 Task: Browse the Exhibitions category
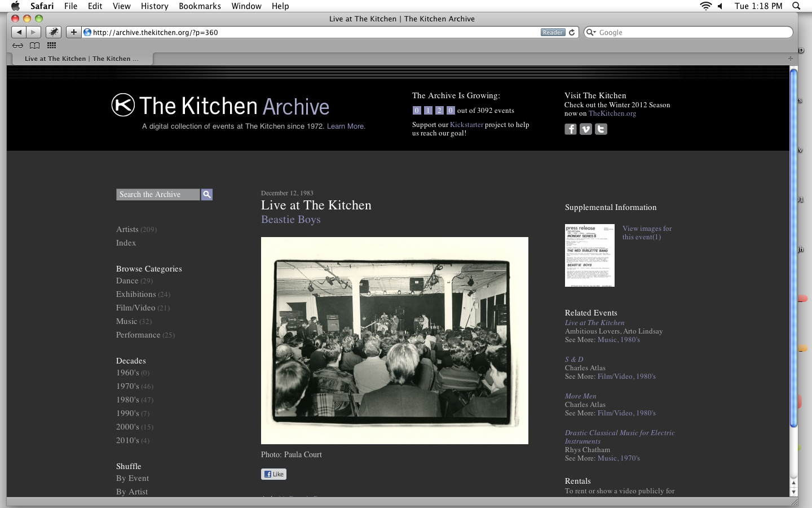click(136, 294)
